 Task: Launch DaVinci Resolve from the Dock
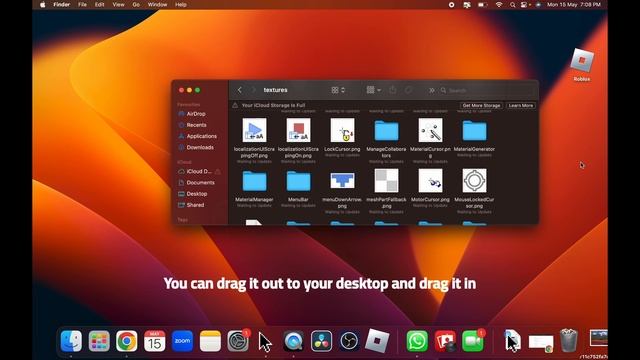[321, 341]
